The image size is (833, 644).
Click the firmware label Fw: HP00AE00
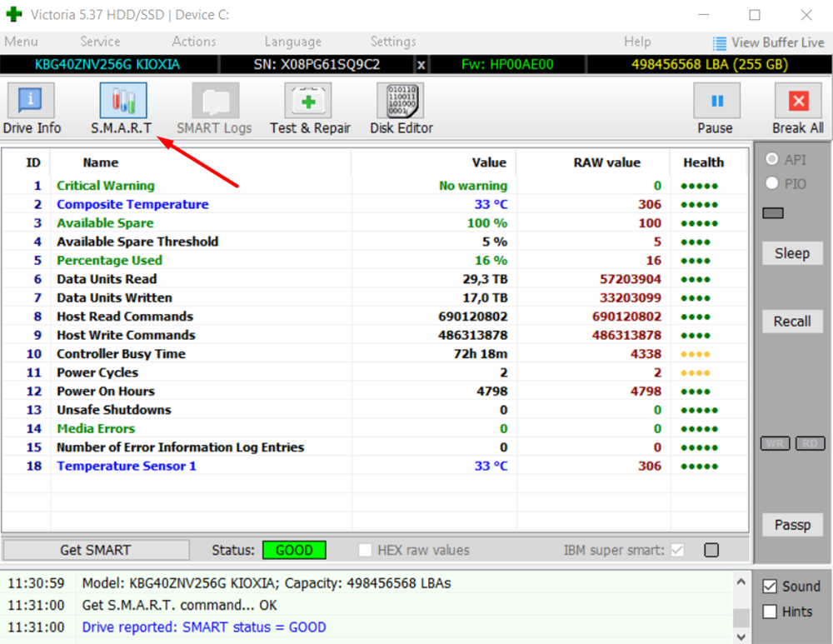[x=507, y=65]
